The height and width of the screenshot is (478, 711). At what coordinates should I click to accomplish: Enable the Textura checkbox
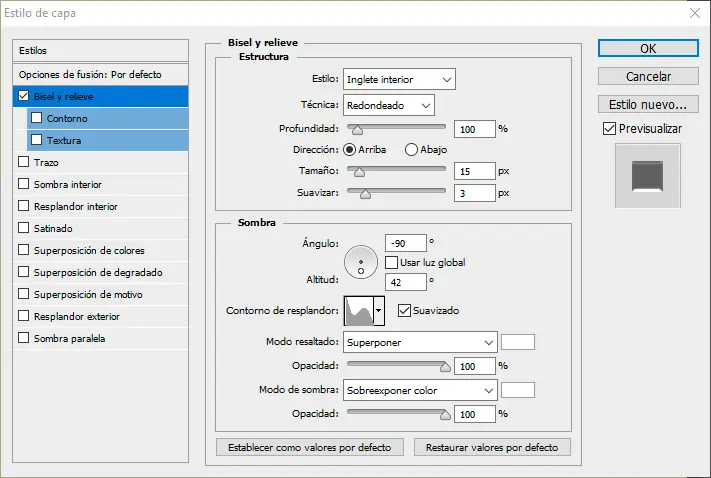[37, 140]
